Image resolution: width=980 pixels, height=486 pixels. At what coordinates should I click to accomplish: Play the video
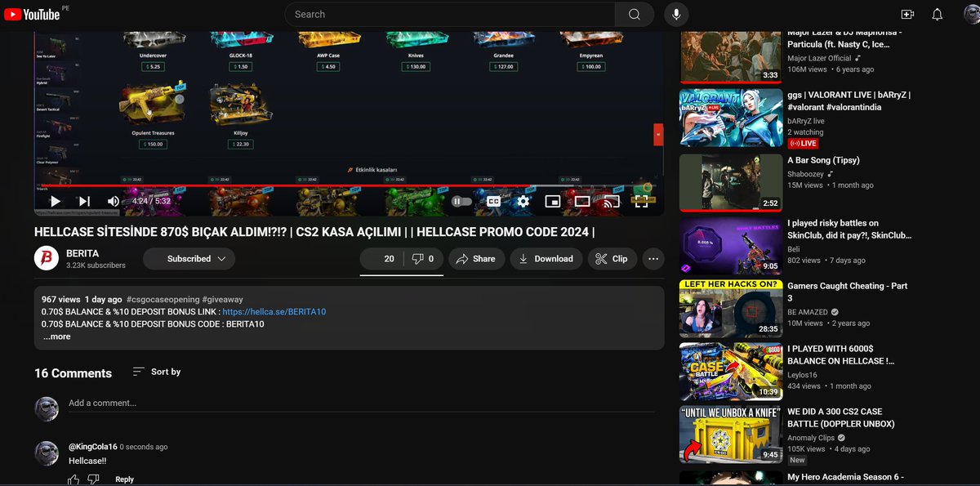pos(56,201)
